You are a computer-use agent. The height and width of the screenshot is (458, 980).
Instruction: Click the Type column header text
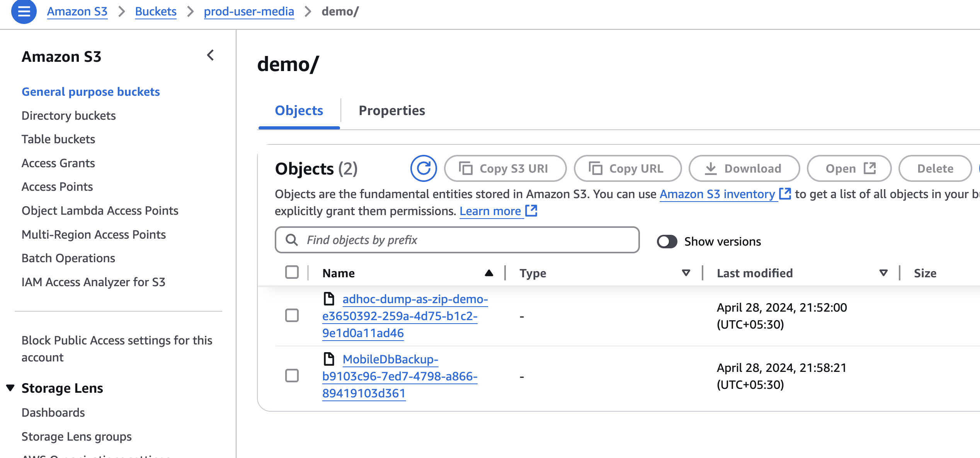533,273
